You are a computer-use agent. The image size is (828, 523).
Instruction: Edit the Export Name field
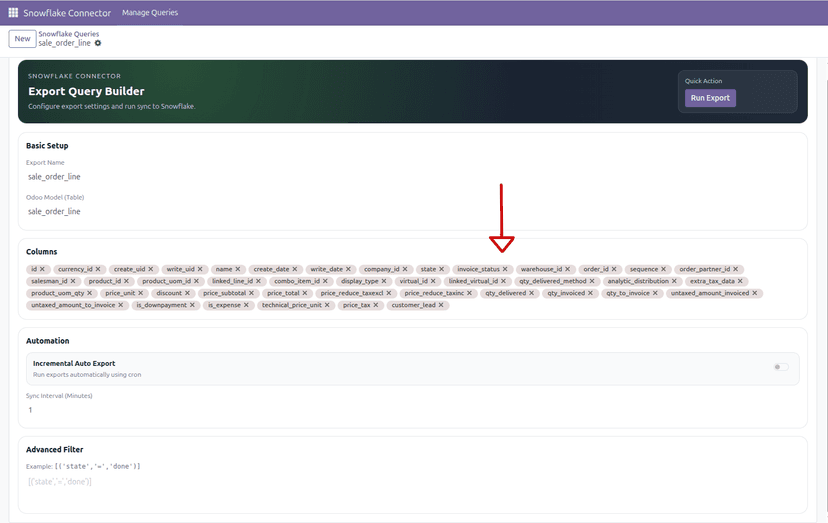point(412,177)
